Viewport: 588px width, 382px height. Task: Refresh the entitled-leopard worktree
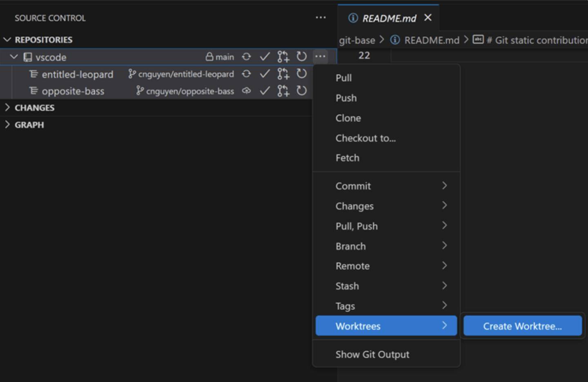pyautogui.click(x=301, y=74)
